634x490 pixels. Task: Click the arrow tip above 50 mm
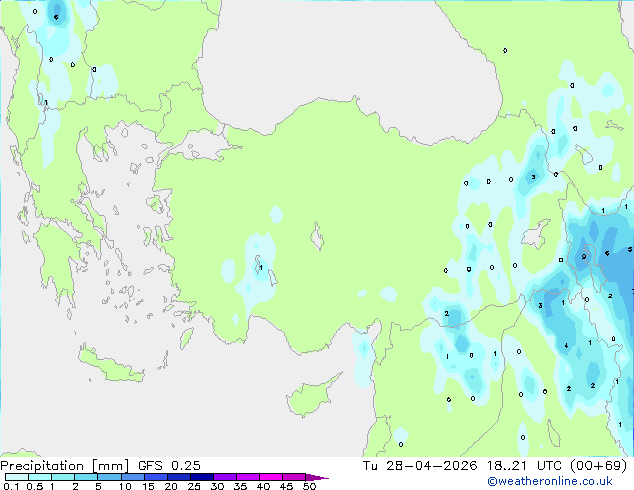click(317, 477)
